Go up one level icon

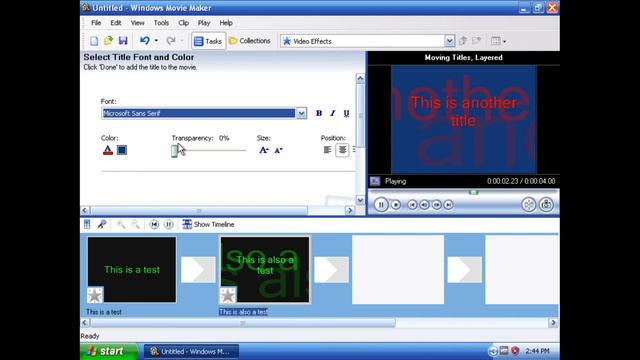[463, 41]
